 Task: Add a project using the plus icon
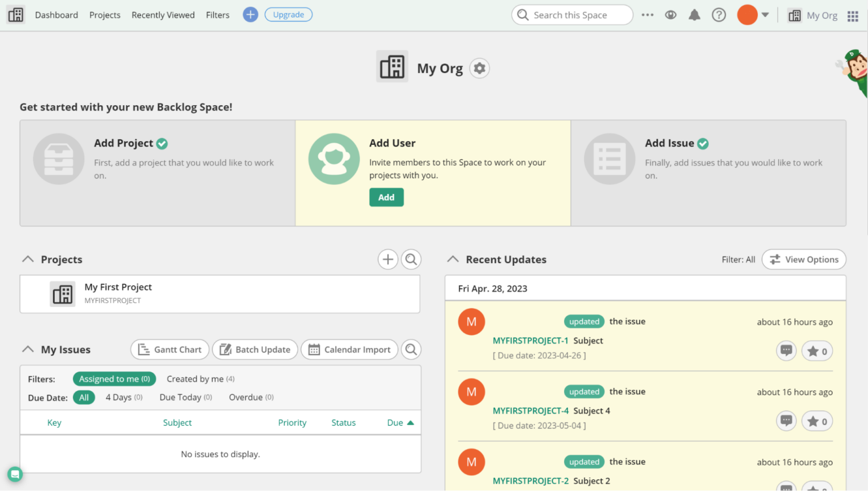coord(388,259)
